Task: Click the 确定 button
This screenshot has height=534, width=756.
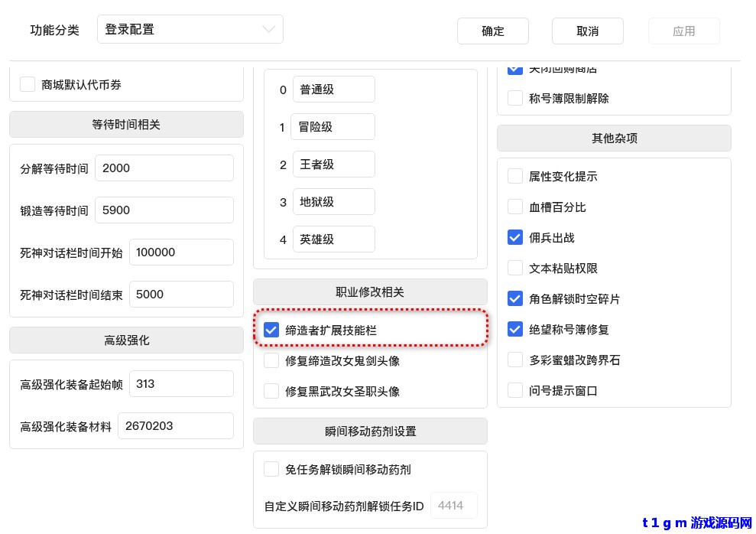Action: 493,31
